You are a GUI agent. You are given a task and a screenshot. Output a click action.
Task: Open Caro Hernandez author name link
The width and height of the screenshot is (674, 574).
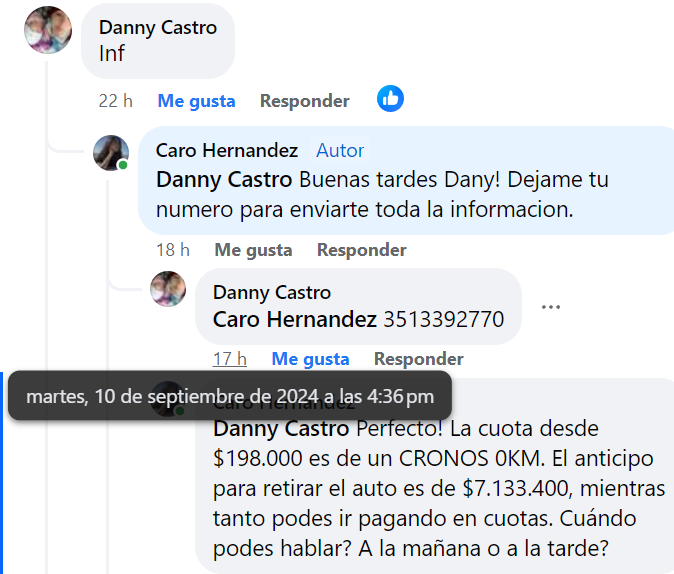227,151
